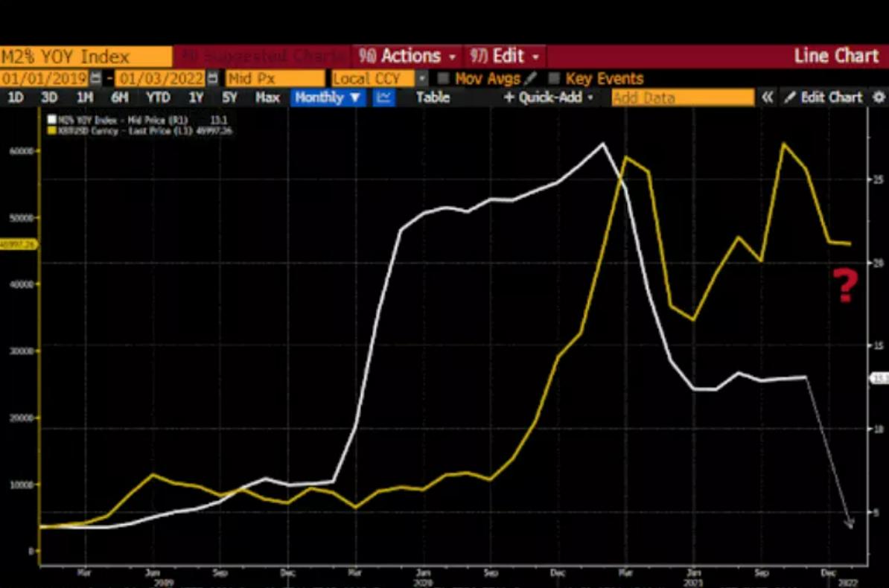Click the double-chevron collapse panel icon
This screenshot has height=588, width=889.
pos(767,98)
